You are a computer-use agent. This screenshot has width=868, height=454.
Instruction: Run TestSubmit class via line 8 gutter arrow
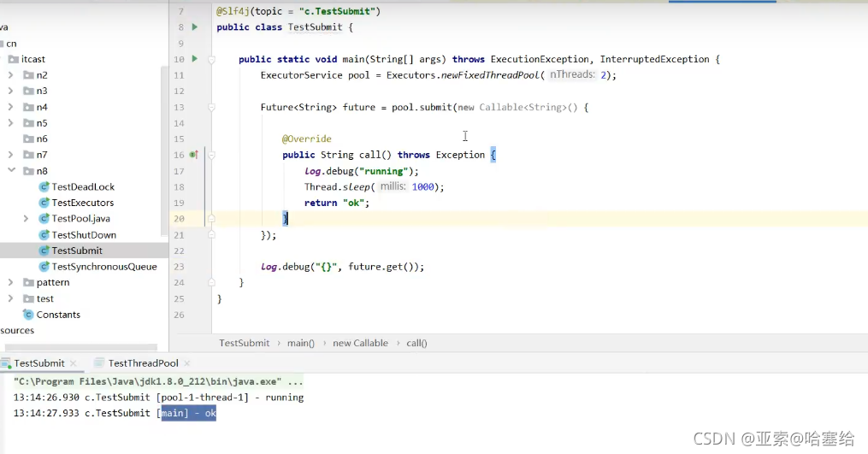[x=194, y=27]
